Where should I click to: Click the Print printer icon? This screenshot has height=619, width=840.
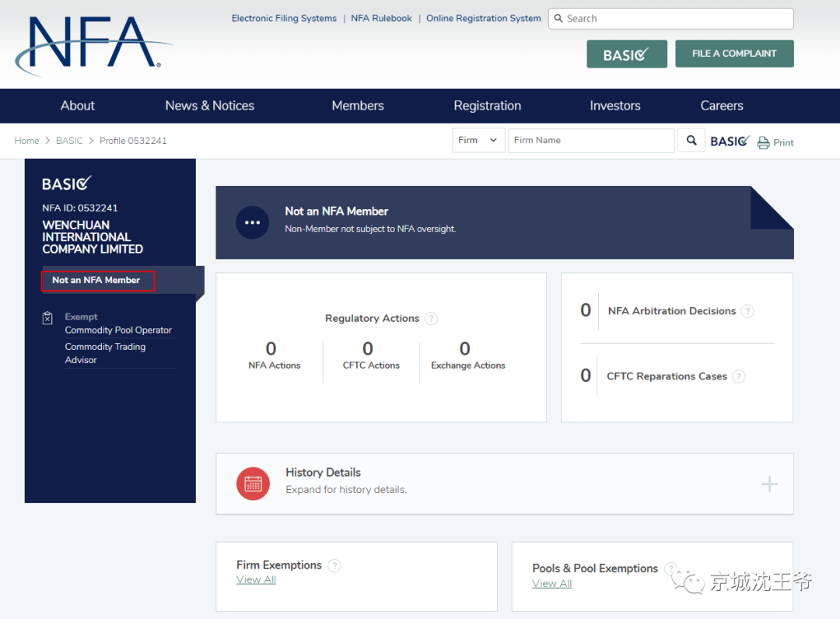coord(764,142)
